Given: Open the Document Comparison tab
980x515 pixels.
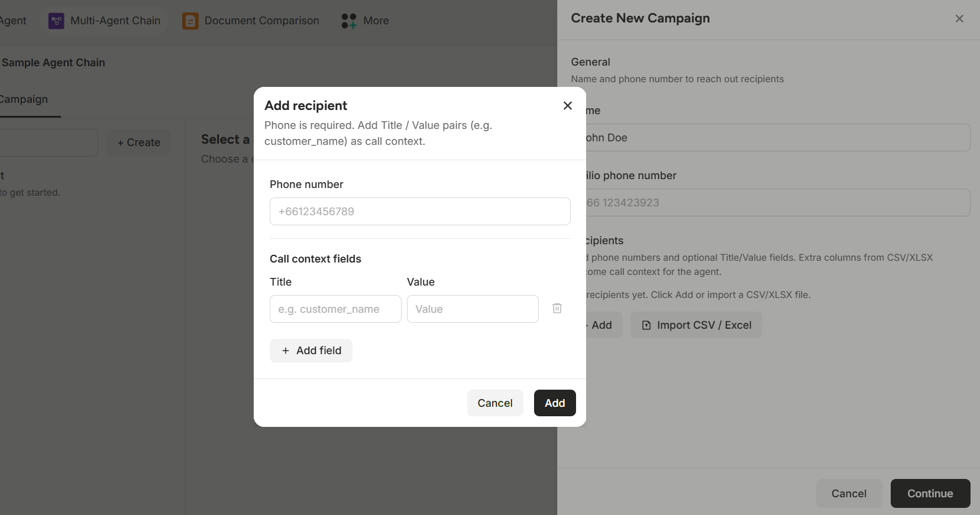Looking at the screenshot, I should (x=251, y=21).
